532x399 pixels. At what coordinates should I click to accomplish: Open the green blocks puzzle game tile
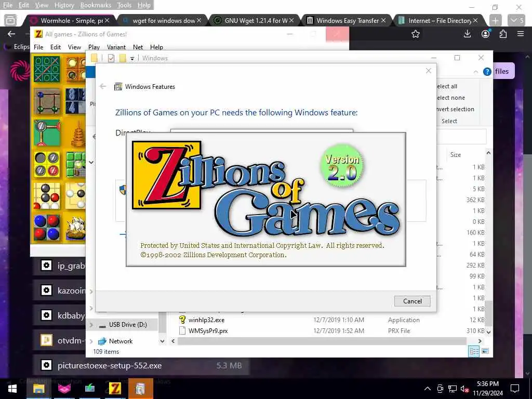point(76,164)
